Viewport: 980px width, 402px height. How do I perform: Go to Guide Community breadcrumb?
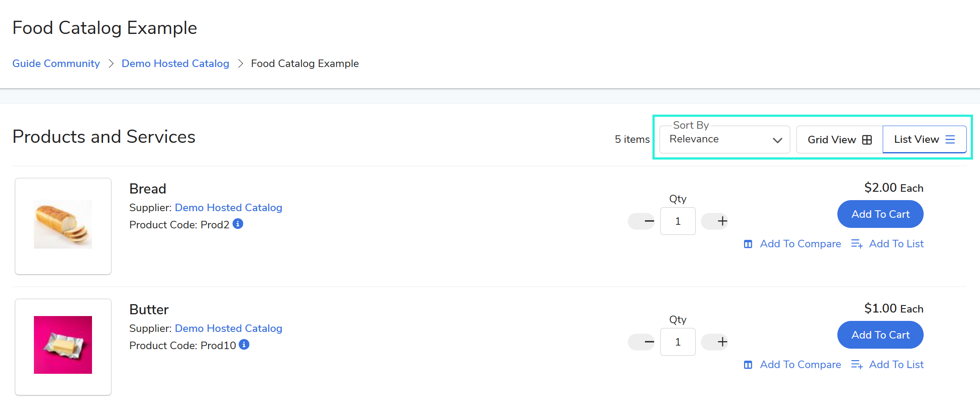(x=56, y=63)
